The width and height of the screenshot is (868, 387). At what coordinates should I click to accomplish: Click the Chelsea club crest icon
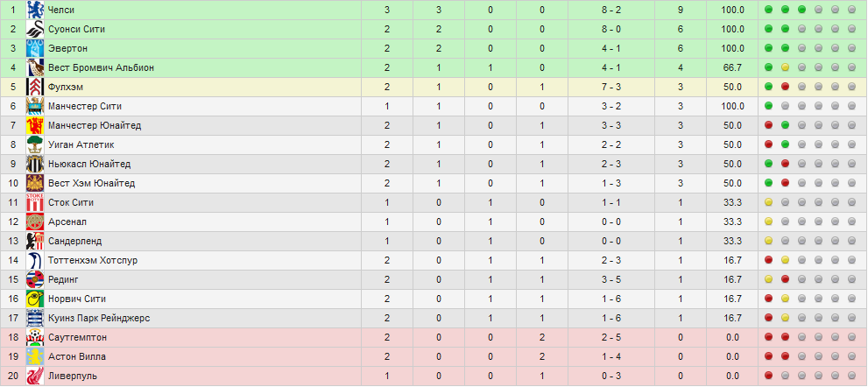[x=35, y=10]
